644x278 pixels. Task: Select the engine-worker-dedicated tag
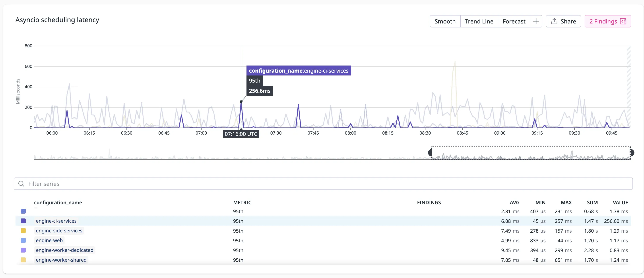(64, 250)
